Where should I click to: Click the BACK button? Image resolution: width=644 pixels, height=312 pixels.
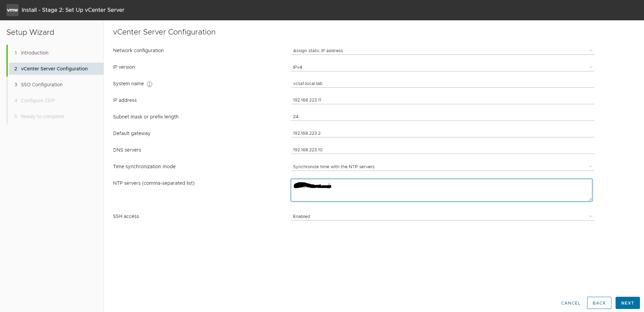pos(599,303)
